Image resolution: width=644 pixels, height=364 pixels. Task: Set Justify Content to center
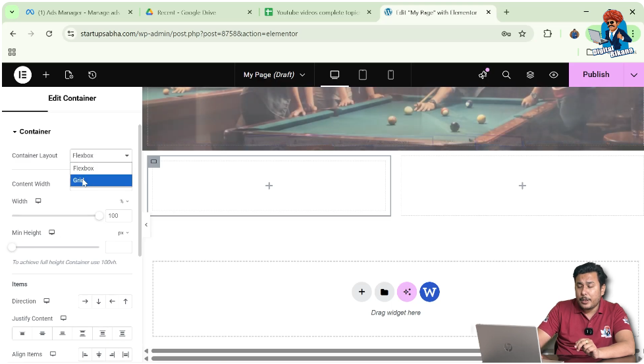click(42, 334)
